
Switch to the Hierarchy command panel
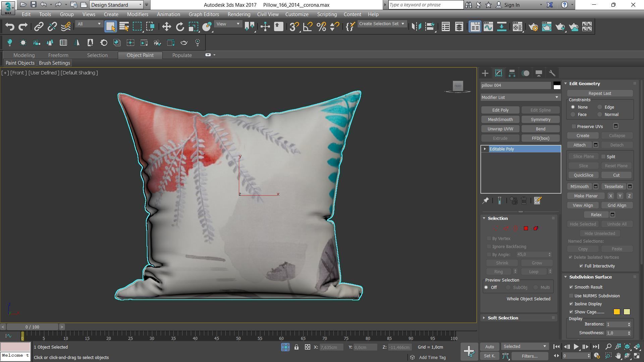[x=512, y=73]
